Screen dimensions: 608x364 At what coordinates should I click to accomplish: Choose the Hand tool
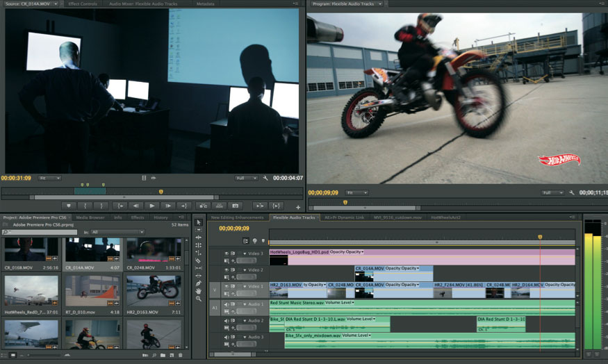coord(199,290)
